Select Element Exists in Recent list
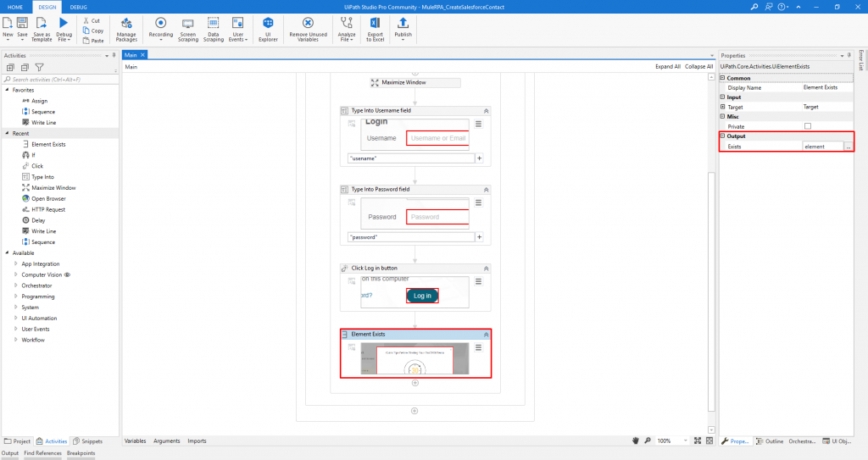 [44, 145]
